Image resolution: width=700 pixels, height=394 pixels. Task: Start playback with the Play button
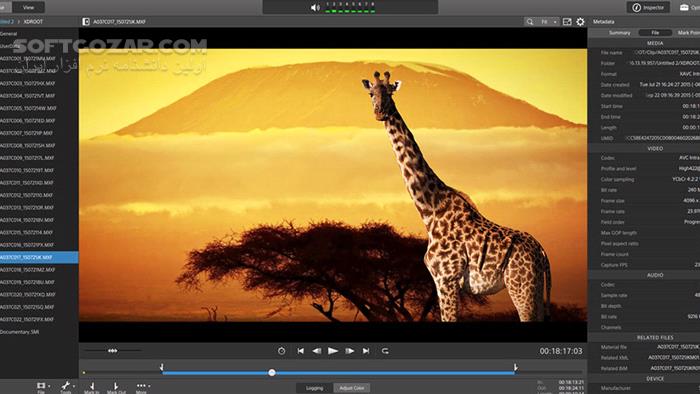click(x=333, y=351)
